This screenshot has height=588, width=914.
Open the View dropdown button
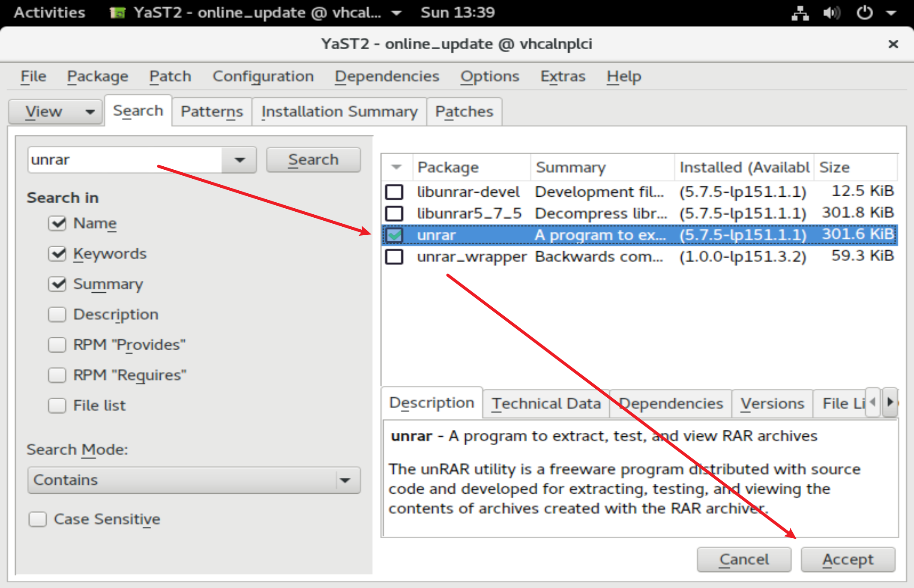56,112
